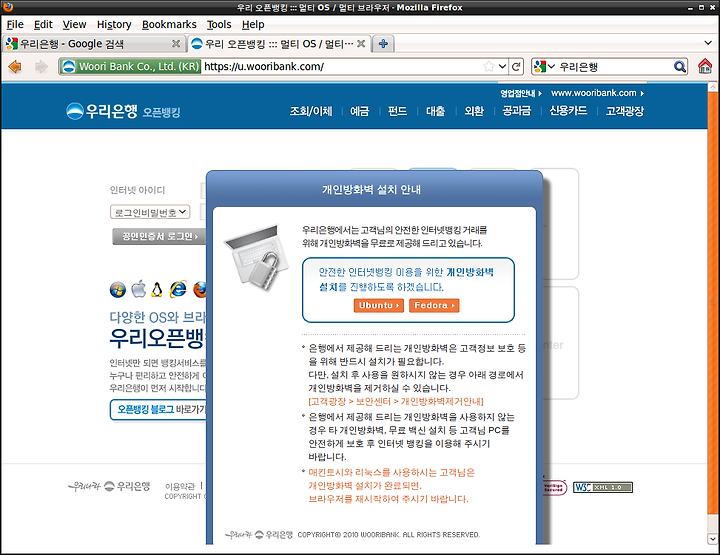Click the Woori Bank site identity badge
Image resolution: width=720 pixels, height=555 pixels.
coord(130,67)
